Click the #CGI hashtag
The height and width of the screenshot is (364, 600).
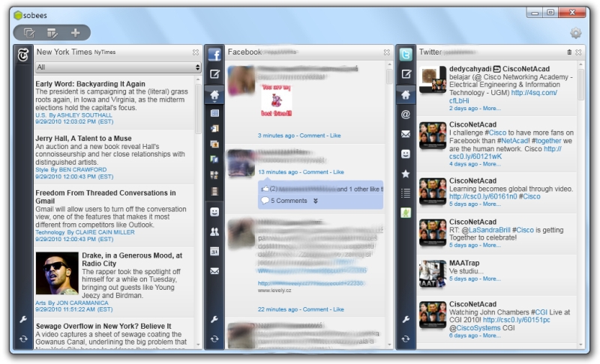[538, 312]
